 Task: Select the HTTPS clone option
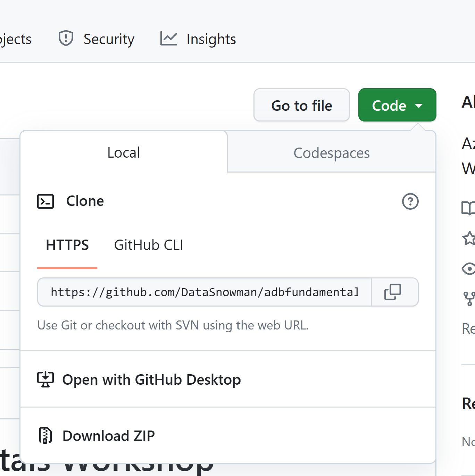point(67,245)
